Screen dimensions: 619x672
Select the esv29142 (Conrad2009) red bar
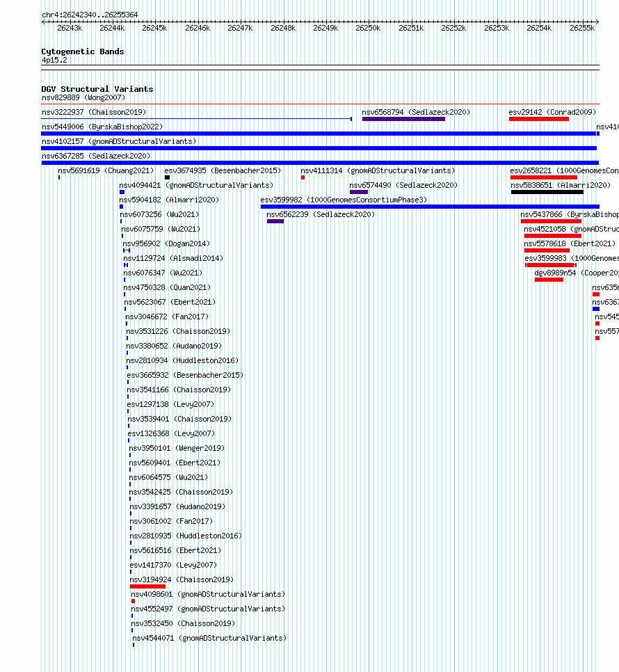tap(539, 119)
